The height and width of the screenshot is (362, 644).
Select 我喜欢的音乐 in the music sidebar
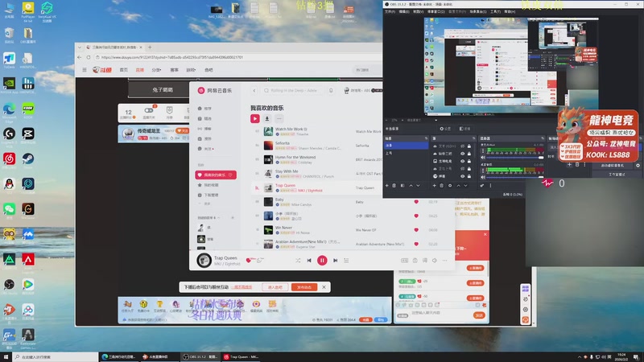point(216,175)
